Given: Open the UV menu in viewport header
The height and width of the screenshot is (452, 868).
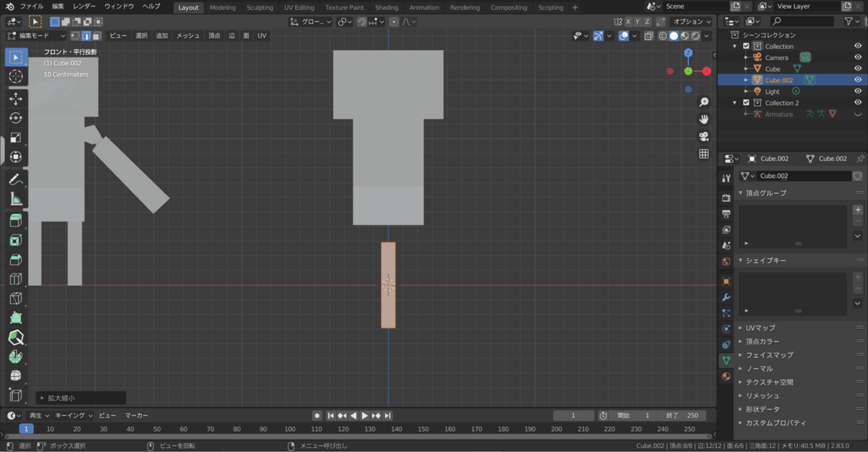Looking at the screenshot, I should tap(262, 35).
